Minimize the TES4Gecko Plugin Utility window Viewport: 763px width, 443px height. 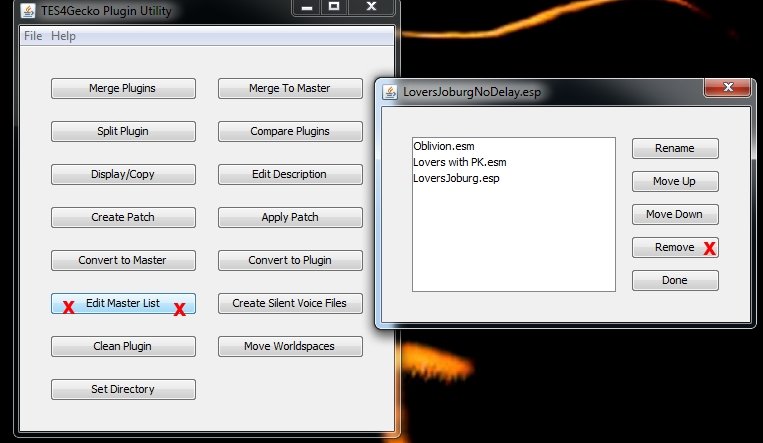pos(307,7)
